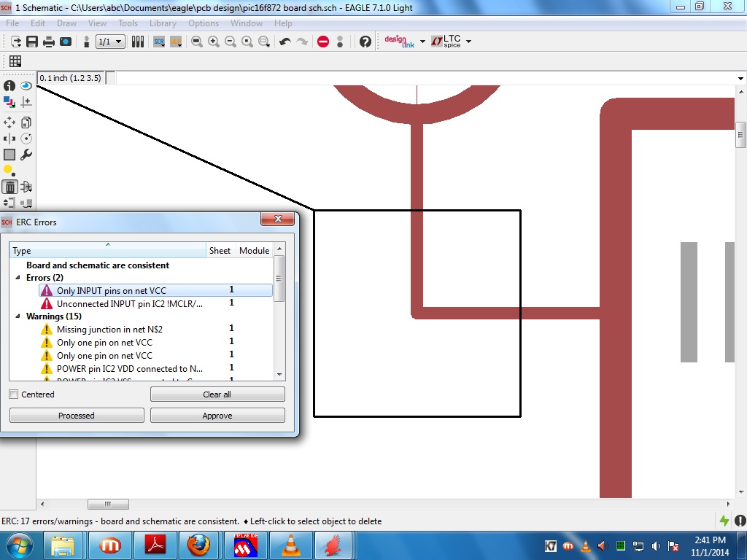Click the Go traffic light icon
Viewport: 747px width, 560px height.
tap(340, 42)
